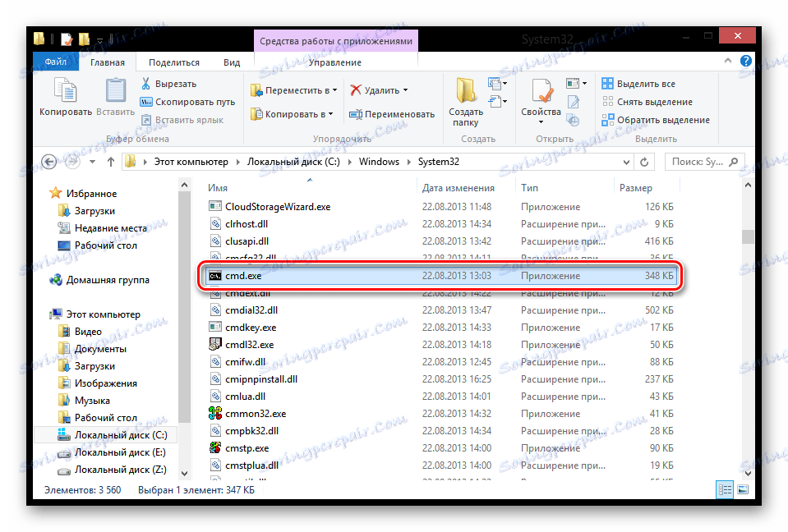Switch to the Главная tab
The height and width of the screenshot is (532, 788).
(x=108, y=62)
